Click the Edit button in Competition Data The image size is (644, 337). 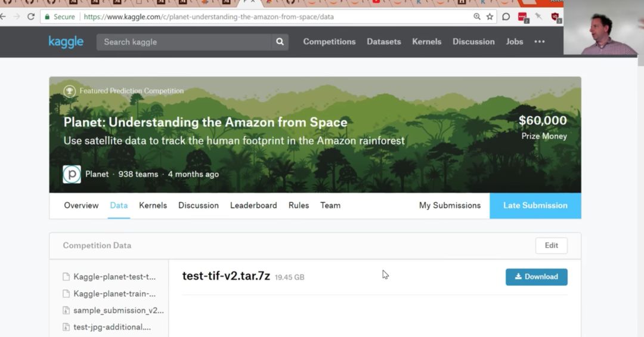click(x=551, y=245)
